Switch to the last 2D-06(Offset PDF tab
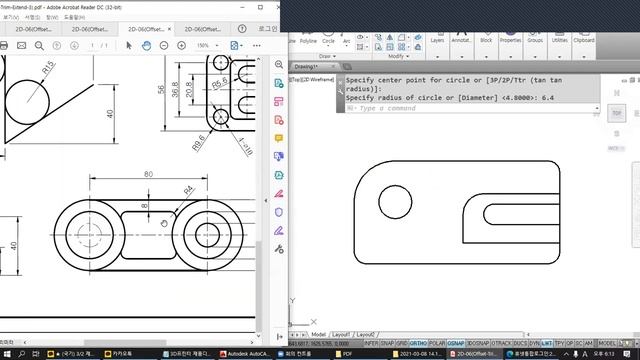 click(x=203, y=29)
